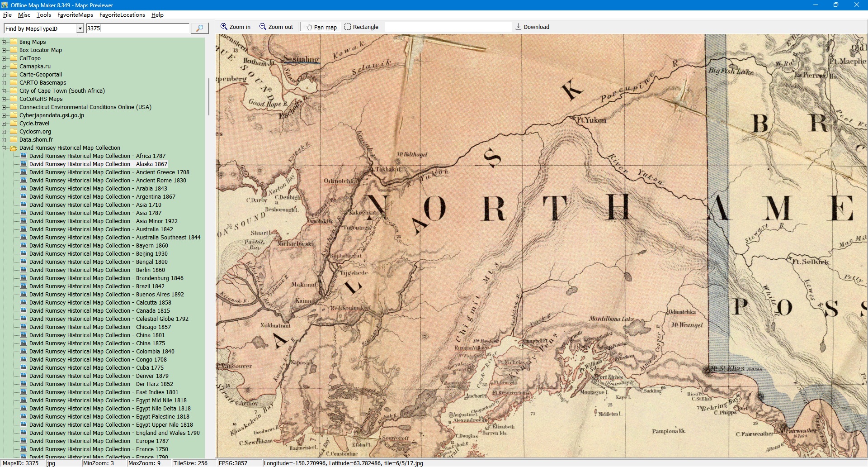Screen dimensions: 868x467
Task: Open the Find by MapsTypeID dropdown
Action: (x=80, y=29)
